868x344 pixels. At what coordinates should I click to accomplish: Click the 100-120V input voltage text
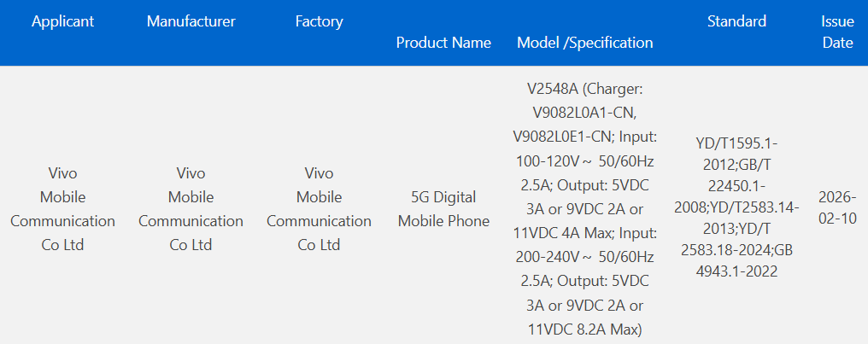[x=548, y=161]
